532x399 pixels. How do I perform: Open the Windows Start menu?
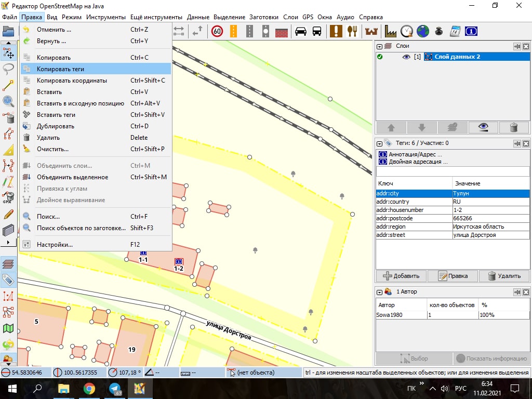tap(12, 389)
